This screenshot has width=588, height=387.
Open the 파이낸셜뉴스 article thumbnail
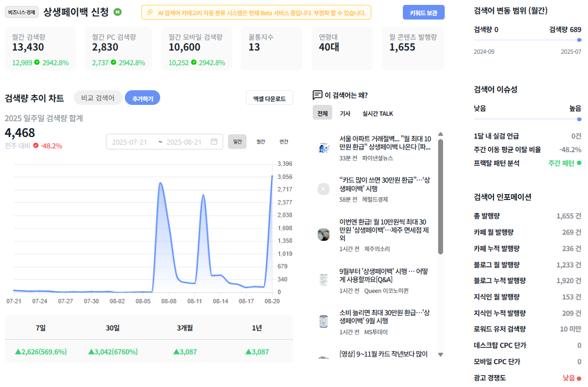coord(324,148)
